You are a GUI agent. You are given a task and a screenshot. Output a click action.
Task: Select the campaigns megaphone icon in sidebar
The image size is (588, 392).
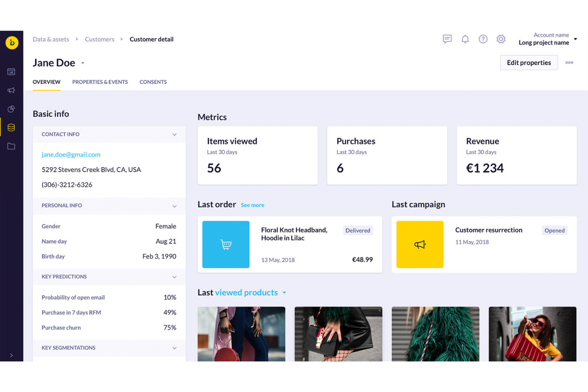point(12,90)
